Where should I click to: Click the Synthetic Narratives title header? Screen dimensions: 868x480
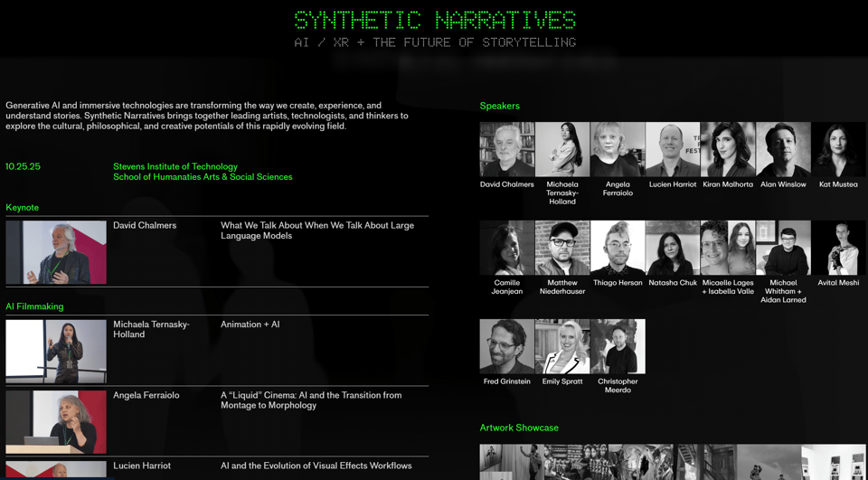435,20
